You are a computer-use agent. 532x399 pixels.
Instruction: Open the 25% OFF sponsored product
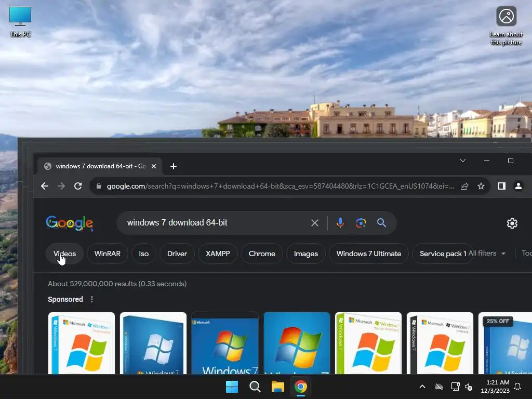coord(505,343)
